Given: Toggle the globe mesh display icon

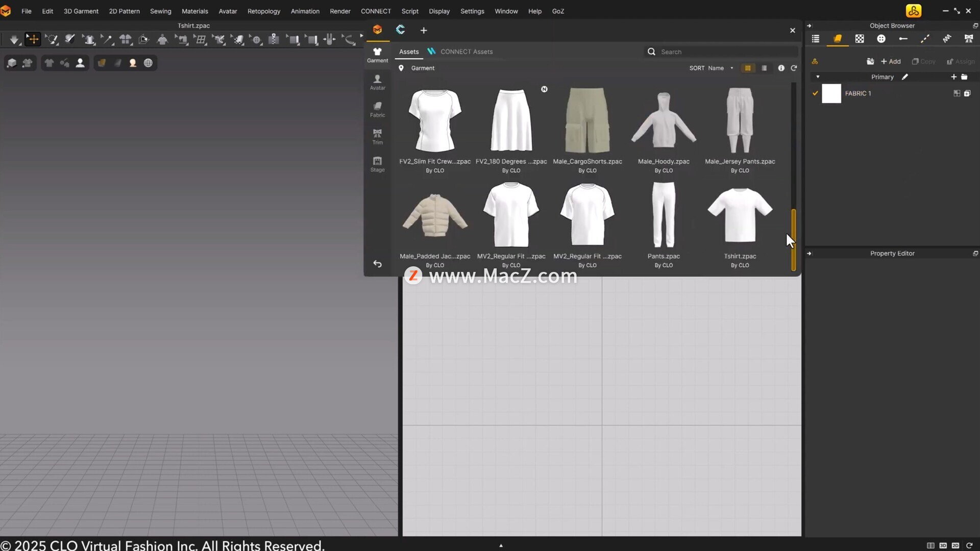Looking at the screenshot, I should [148, 63].
